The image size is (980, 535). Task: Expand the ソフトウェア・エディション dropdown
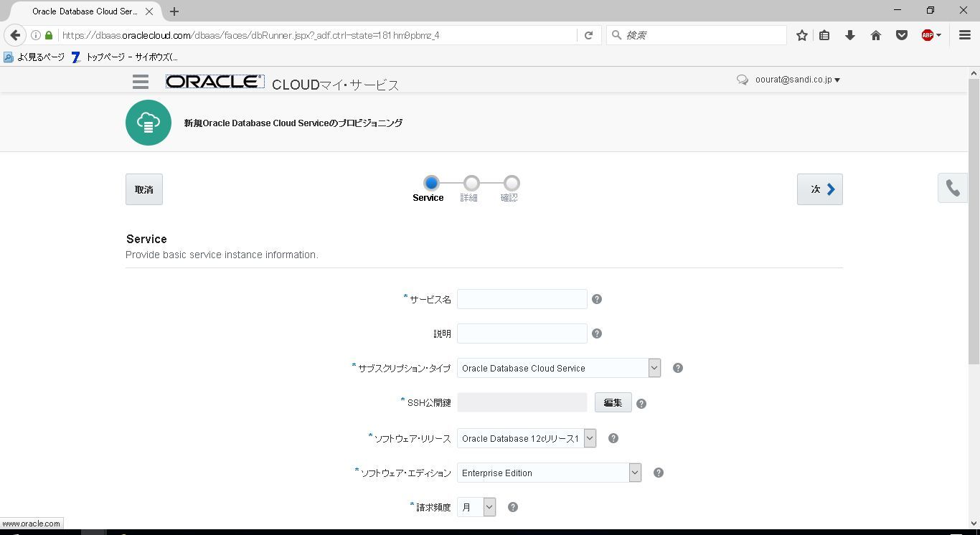(x=635, y=473)
